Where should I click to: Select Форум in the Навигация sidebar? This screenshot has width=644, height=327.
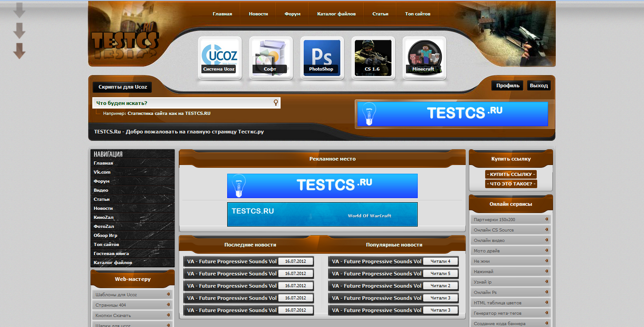click(132, 181)
